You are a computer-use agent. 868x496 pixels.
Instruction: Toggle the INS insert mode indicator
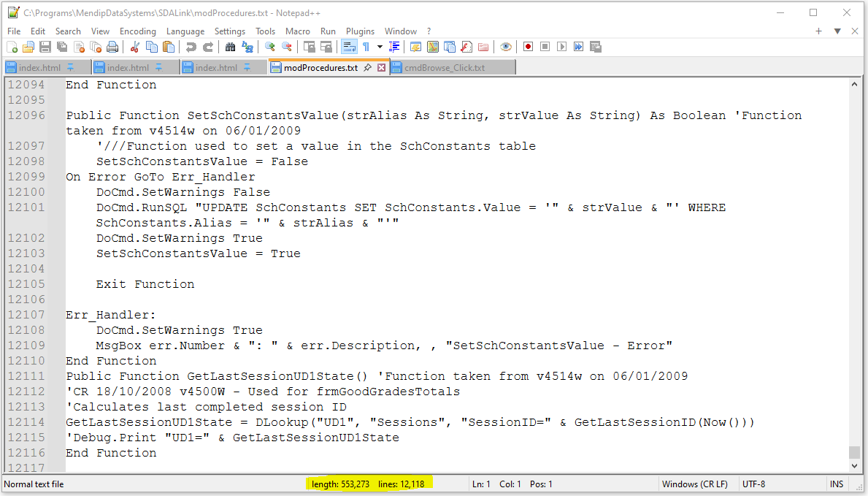[x=837, y=484]
